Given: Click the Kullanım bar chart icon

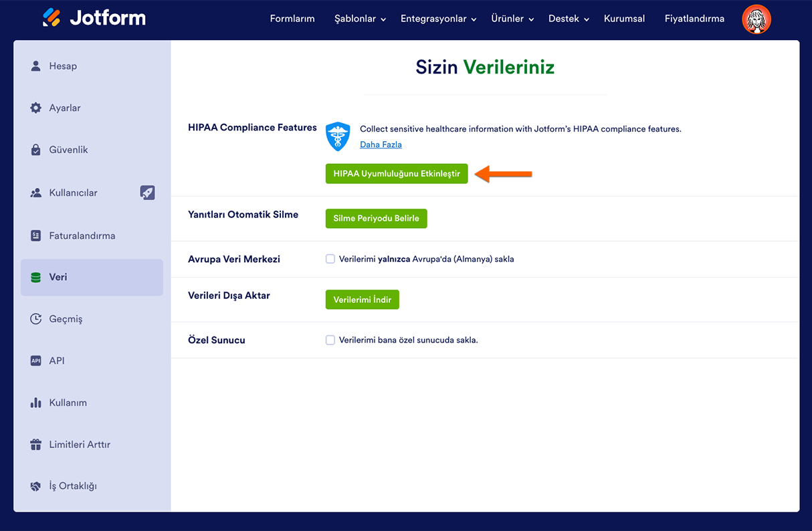Looking at the screenshot, I should click(36, 403).
